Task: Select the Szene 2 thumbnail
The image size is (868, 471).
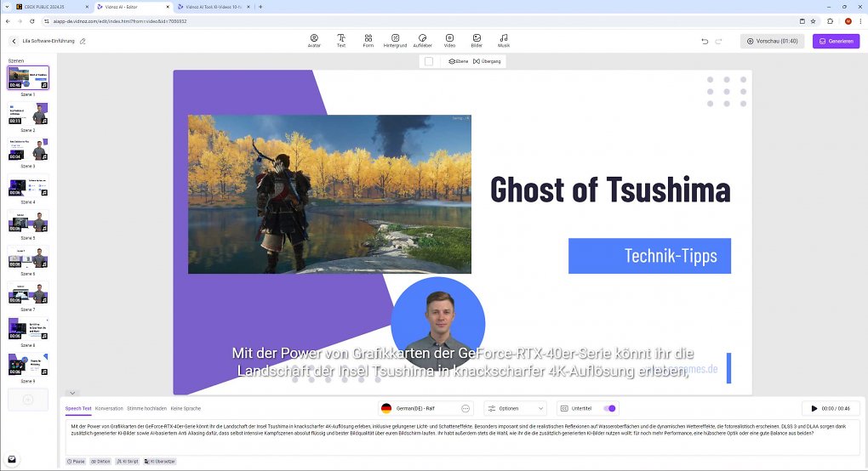Action: 28,114
